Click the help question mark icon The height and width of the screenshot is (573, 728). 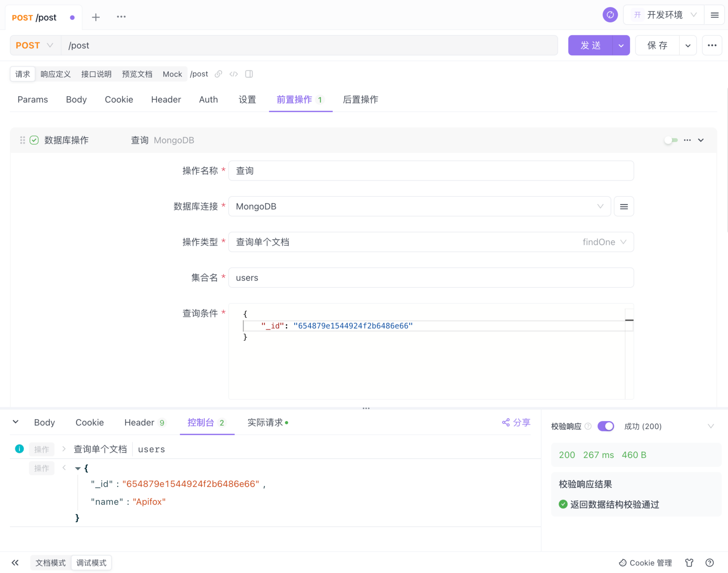click(x=710, y=563)
